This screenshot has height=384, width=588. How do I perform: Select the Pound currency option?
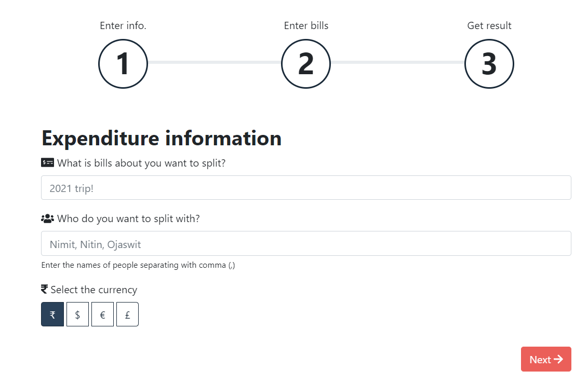[x=127, y=314]
